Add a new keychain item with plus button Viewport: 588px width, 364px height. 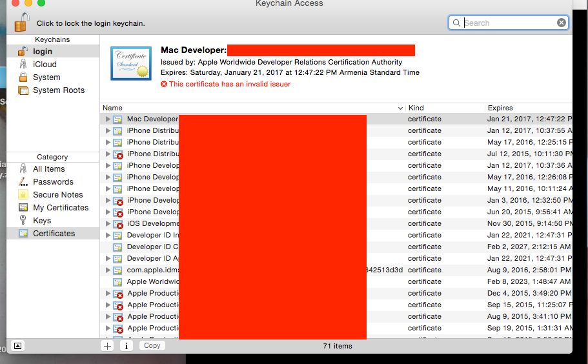[107, 346]
